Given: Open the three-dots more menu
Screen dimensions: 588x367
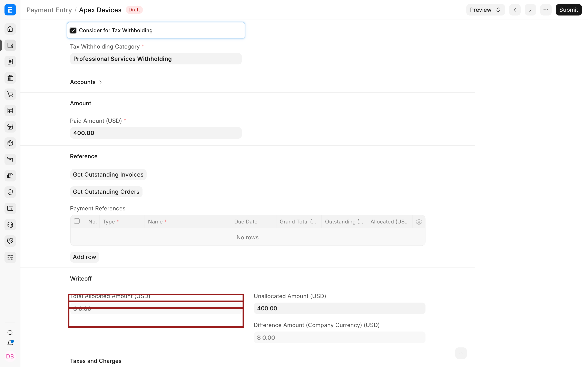Looking at the screenshot, I should [546, 10].
